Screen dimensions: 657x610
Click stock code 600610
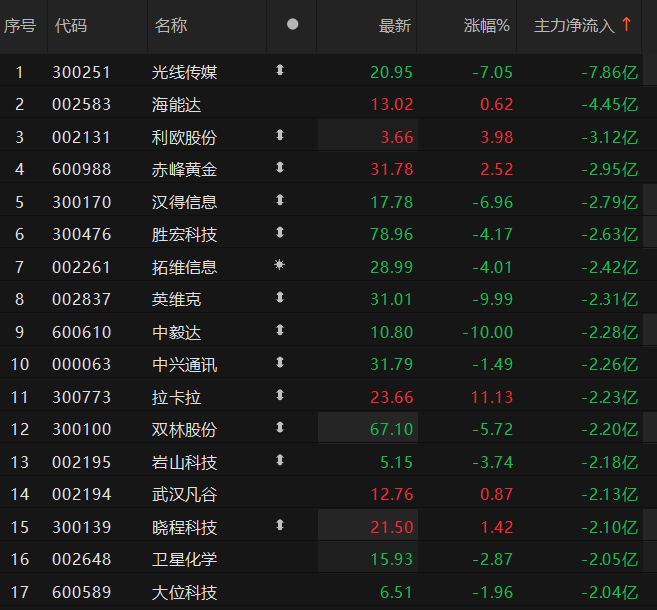81,333
